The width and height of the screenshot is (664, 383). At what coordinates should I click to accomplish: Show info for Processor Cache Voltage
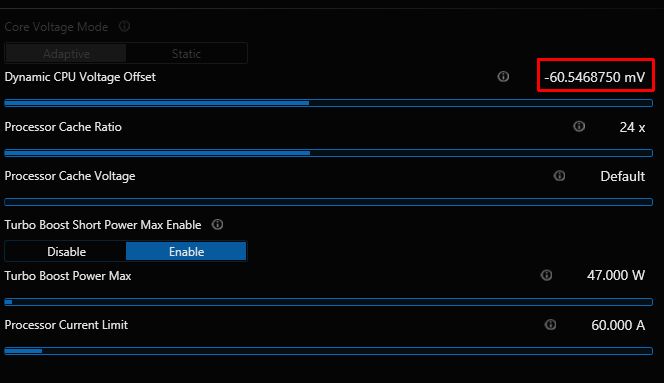click(559, 175)
